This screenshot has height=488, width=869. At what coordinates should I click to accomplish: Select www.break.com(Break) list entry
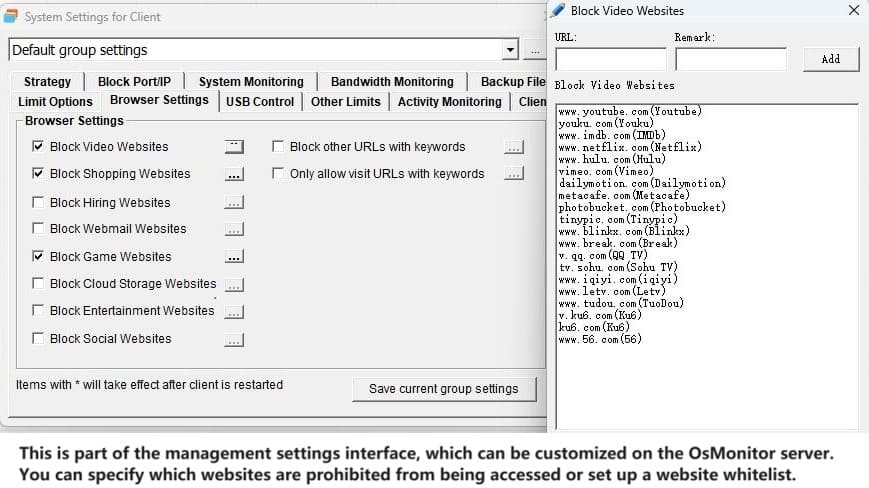[618, 244]
